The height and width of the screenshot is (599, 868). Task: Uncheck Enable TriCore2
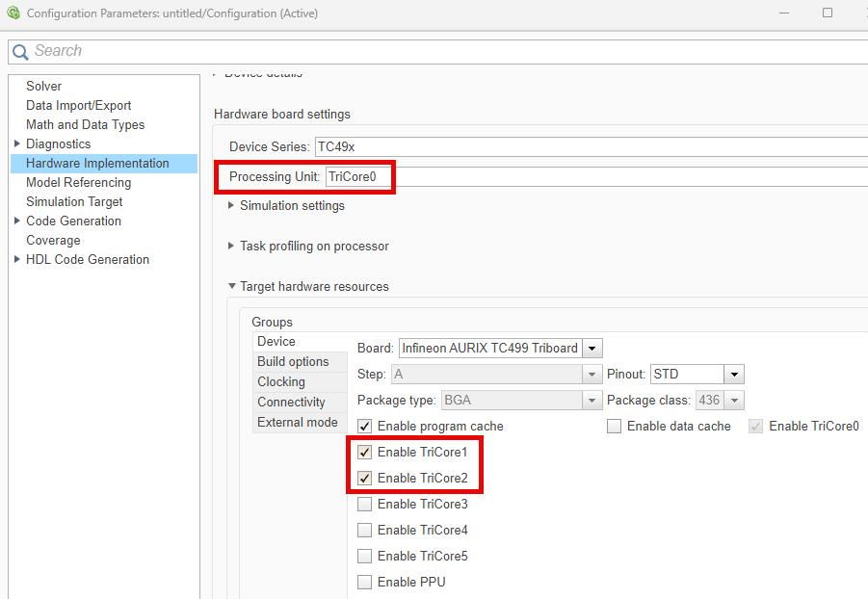point(365,478)
